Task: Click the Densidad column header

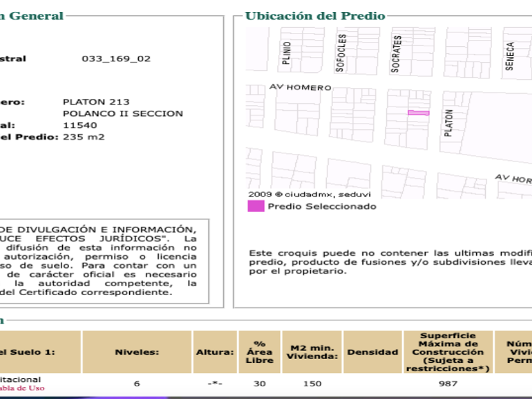Action: (372, 352)
